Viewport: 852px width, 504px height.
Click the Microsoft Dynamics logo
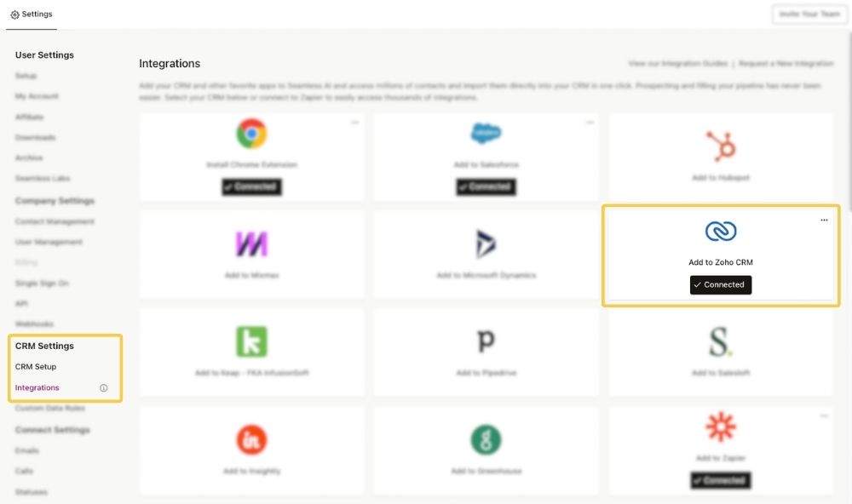486,243
